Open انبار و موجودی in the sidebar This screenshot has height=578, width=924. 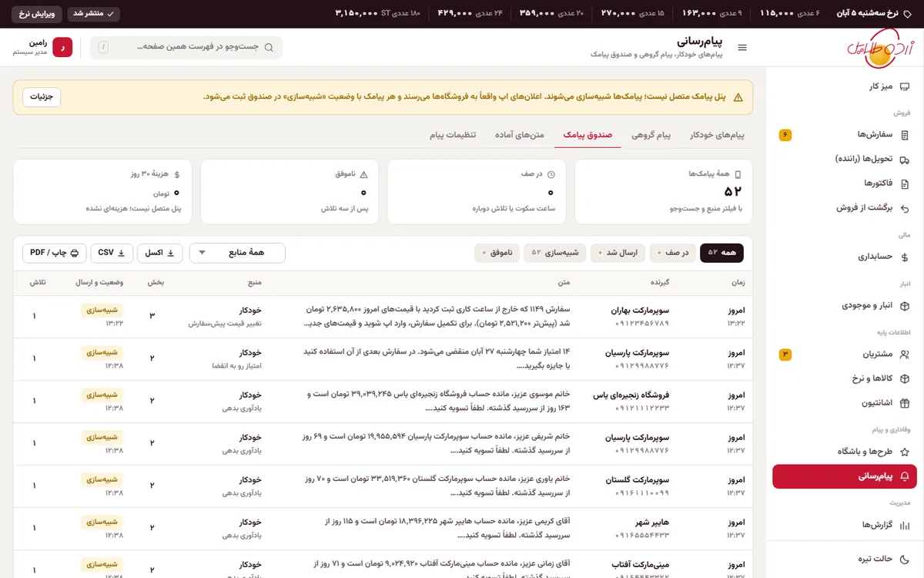845,306
